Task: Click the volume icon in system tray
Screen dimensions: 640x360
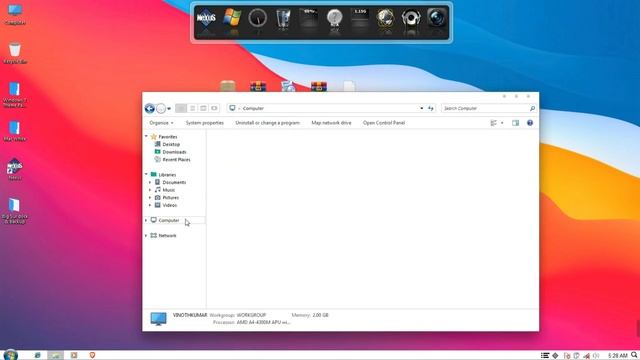Action: click(x=596, y=356)
